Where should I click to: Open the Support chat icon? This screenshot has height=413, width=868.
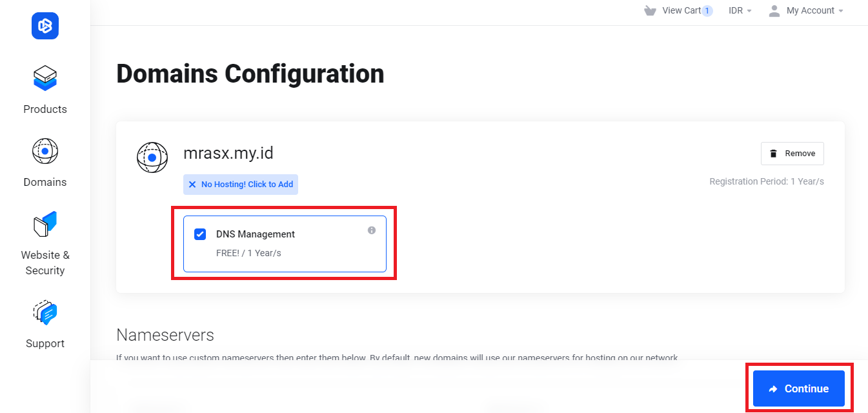click(45, 312)
